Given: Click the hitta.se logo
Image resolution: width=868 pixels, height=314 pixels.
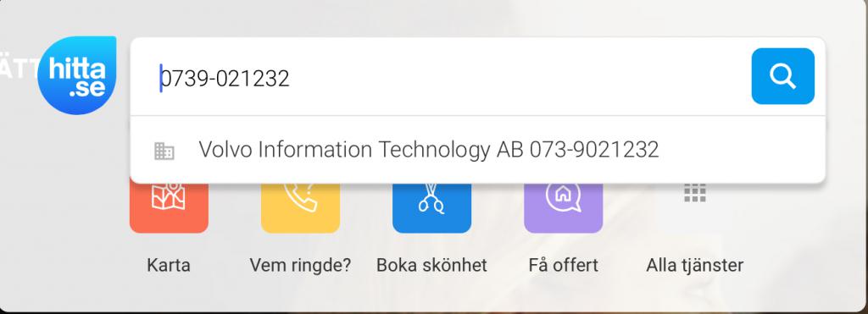Looking at the screenshot, I should (77, 75).
